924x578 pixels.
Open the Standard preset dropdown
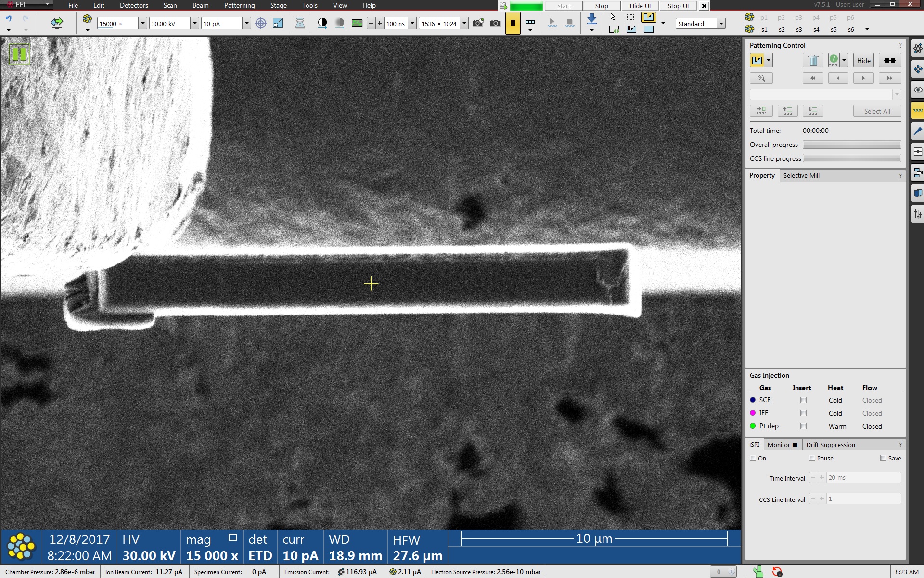(x=721, y=23)
